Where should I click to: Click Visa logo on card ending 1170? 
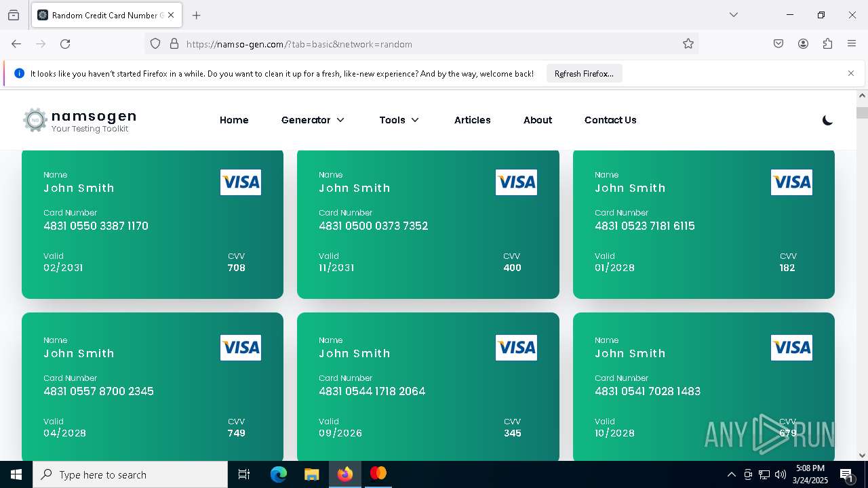(x=241, y=182)
